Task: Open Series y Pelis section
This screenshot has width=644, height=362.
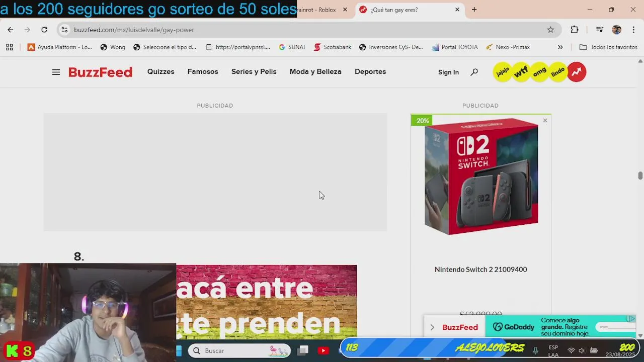Action: coord(254,71)
